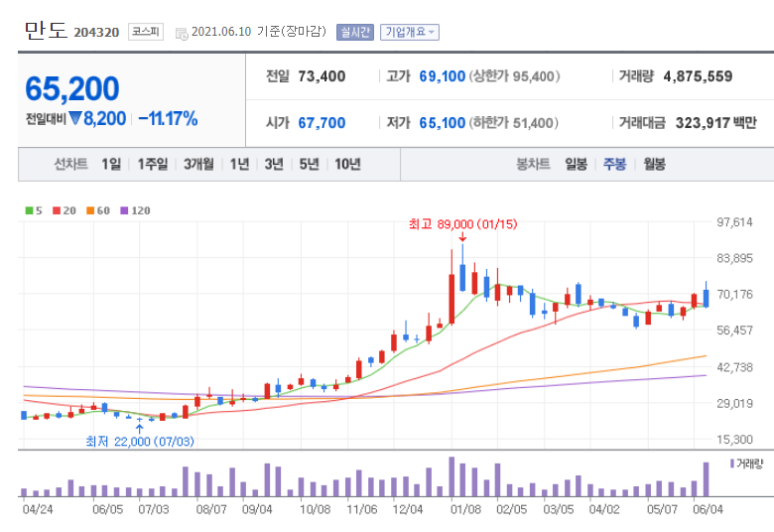
Task: Click the stock code 204320
Action: (x=97, y=33)
